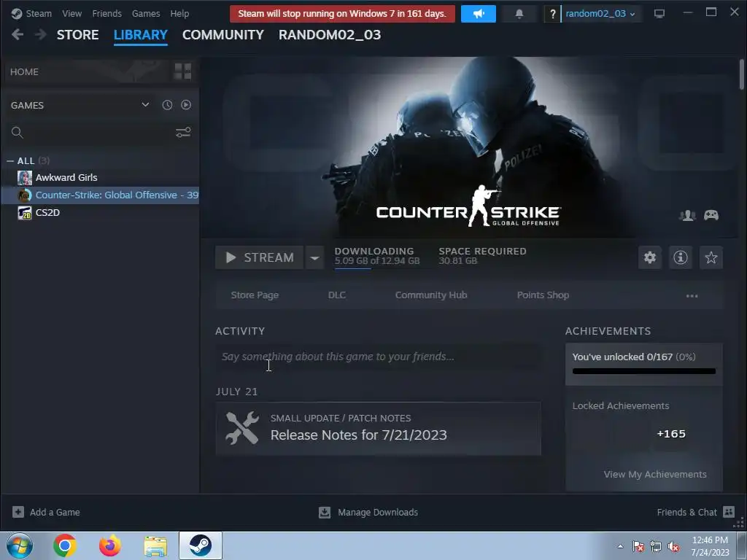Image resolution: width=747 pixels, height=560 pixels.
Task: Expand the random02_03 account dropdown
Action: point(600,14)
